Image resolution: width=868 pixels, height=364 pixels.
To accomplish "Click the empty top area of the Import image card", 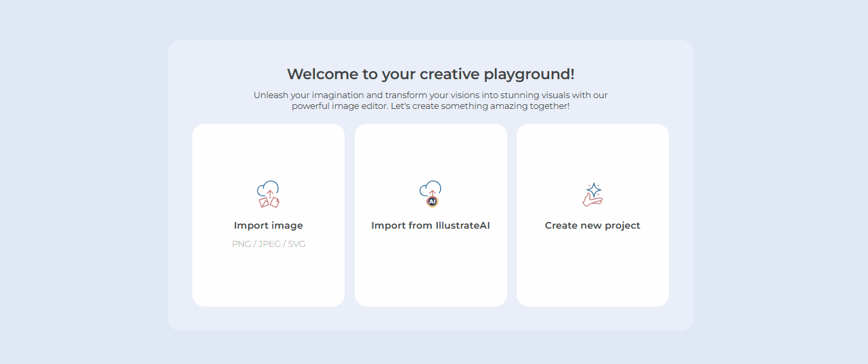I will (268, 149).
